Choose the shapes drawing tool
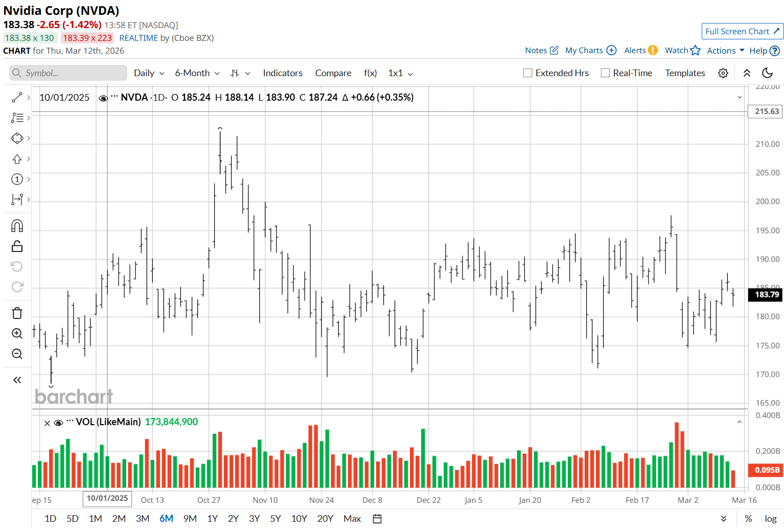Image resolution: width=784 pixels, height=532 pixels. point(17,138)
